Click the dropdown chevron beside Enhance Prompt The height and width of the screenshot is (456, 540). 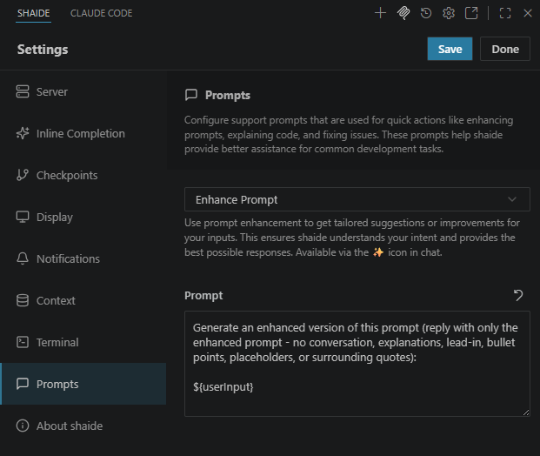512,199
